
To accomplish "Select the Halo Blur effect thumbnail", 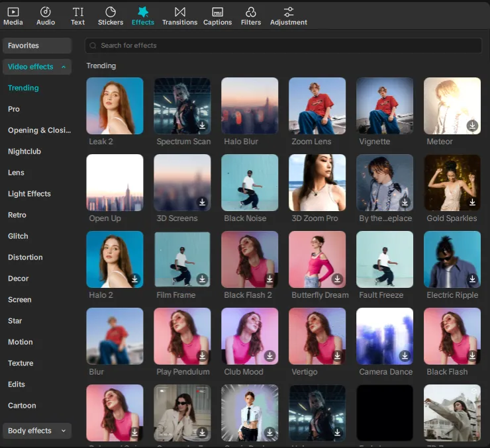I will click(250, 106).
